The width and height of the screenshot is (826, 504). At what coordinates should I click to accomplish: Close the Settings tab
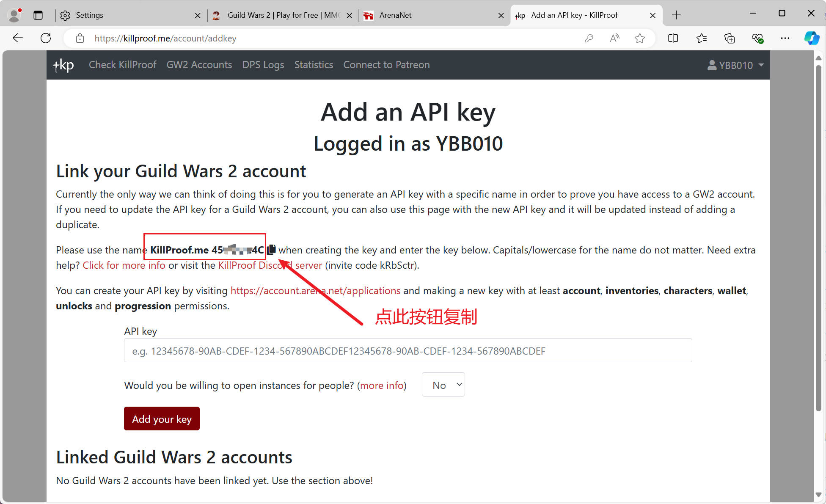click(x=198, y=16)
